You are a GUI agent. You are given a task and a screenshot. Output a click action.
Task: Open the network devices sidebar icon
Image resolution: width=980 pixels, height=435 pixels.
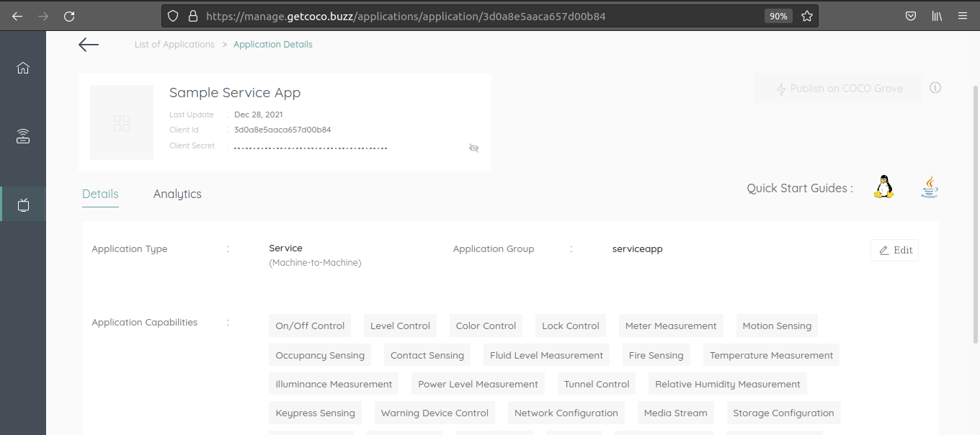point(23,136)
